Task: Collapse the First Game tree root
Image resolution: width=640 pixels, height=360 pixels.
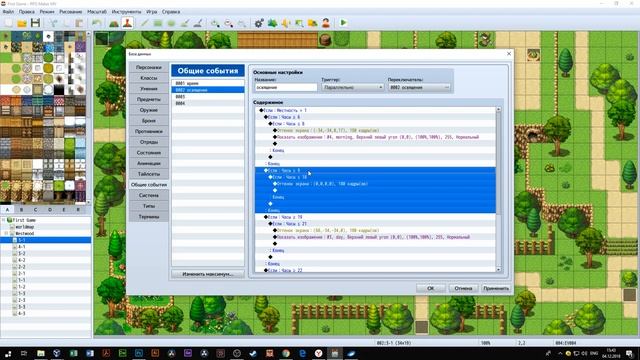Action: click(x=4, y=220)
